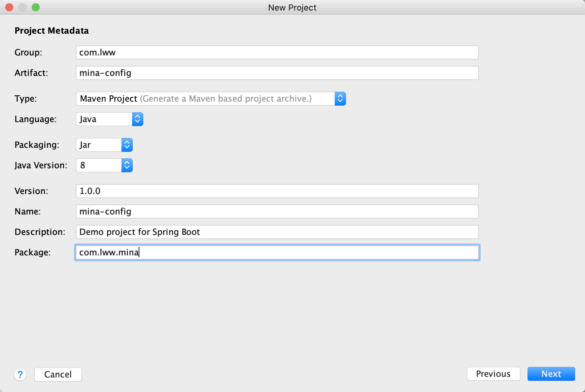Screen dimensions: 585x392
Task: Click the help question mark icon
Action: point(20,375)
